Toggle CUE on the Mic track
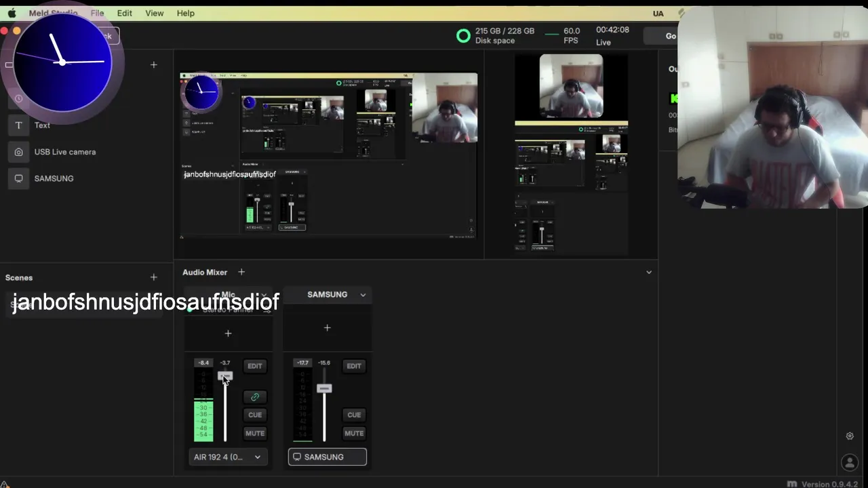 pyautogui.click(x=255, y=415)
